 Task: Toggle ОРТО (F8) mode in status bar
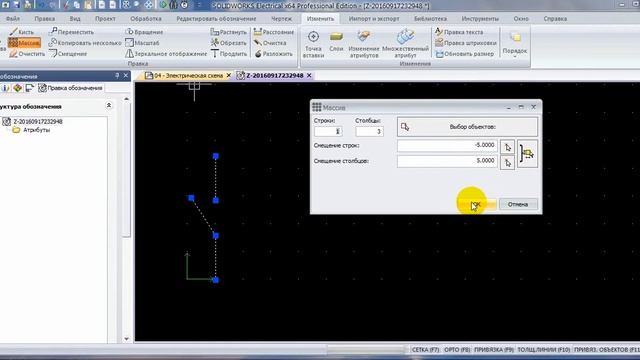coord(457,350)
